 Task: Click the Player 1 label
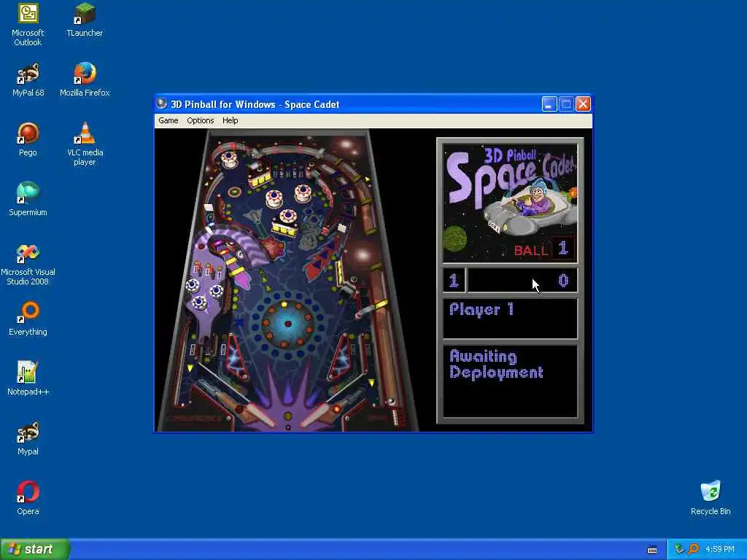(x=481, y=309)
